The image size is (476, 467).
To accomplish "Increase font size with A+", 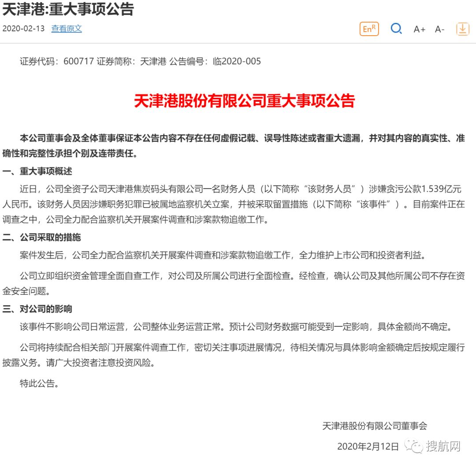I will (x=420, y=29).
